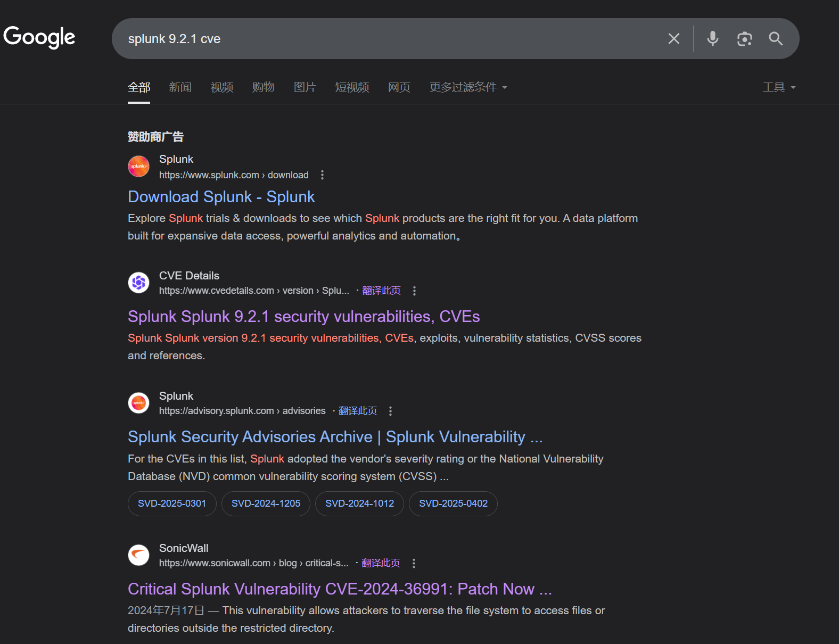
Task: Click the SonicWall site favicon
Action: (139, 555)
